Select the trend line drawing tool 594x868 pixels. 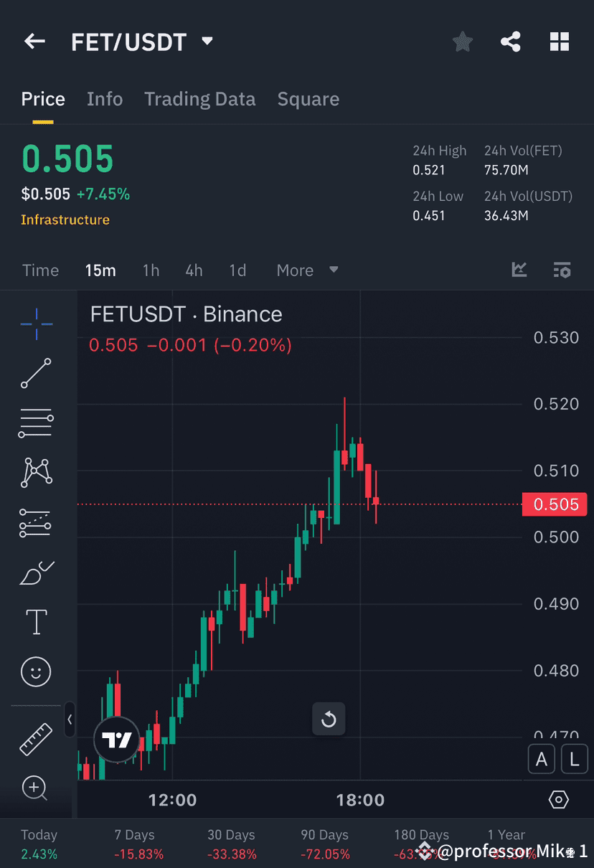coord(36,374)
